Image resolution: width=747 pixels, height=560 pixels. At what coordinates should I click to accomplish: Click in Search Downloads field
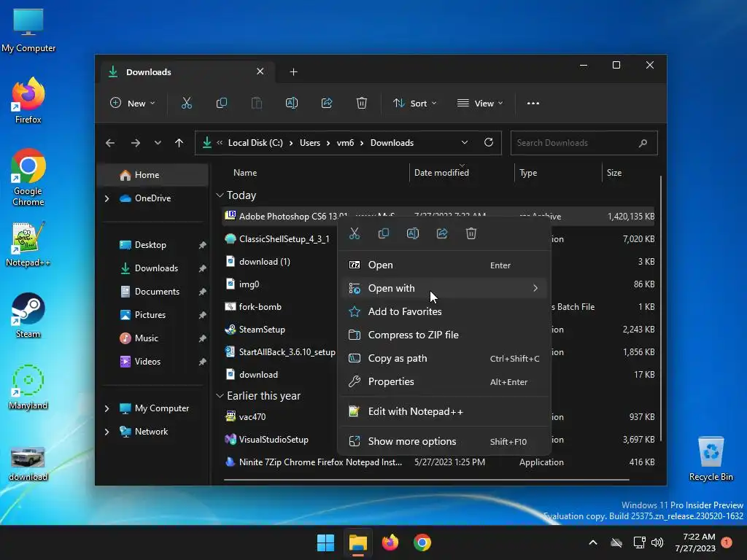click(584, 143)
